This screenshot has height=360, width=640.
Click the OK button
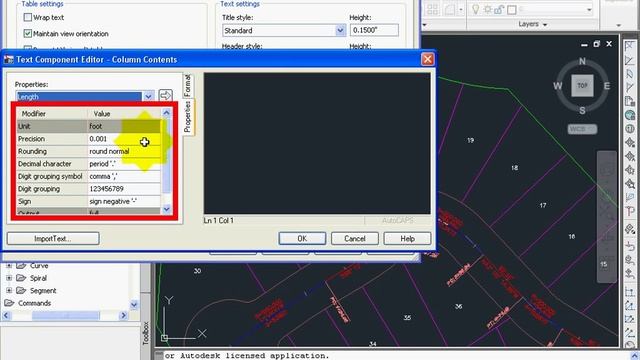click(x=302, y=238)
